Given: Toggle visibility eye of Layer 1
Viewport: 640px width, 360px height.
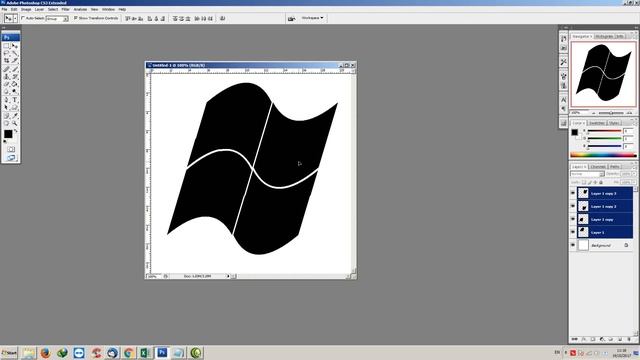Looking at the screenshot, I should 573,232.
